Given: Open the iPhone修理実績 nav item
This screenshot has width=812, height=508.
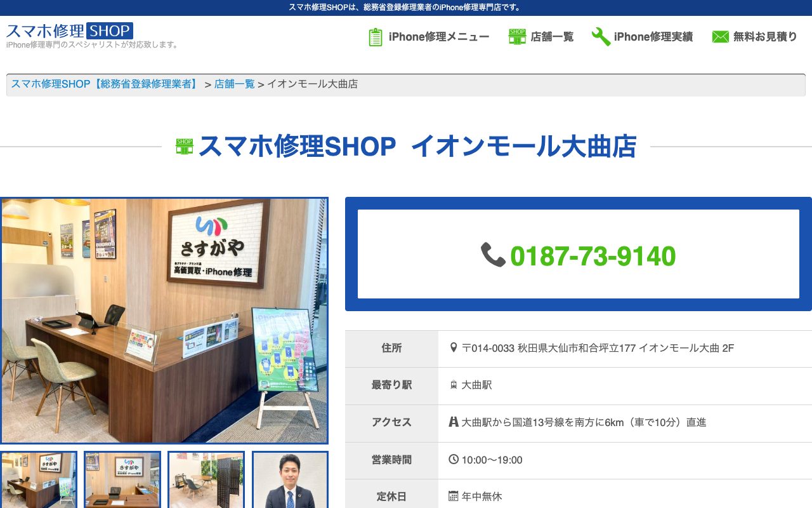Looking at the screenshot, I should (653, 37).
